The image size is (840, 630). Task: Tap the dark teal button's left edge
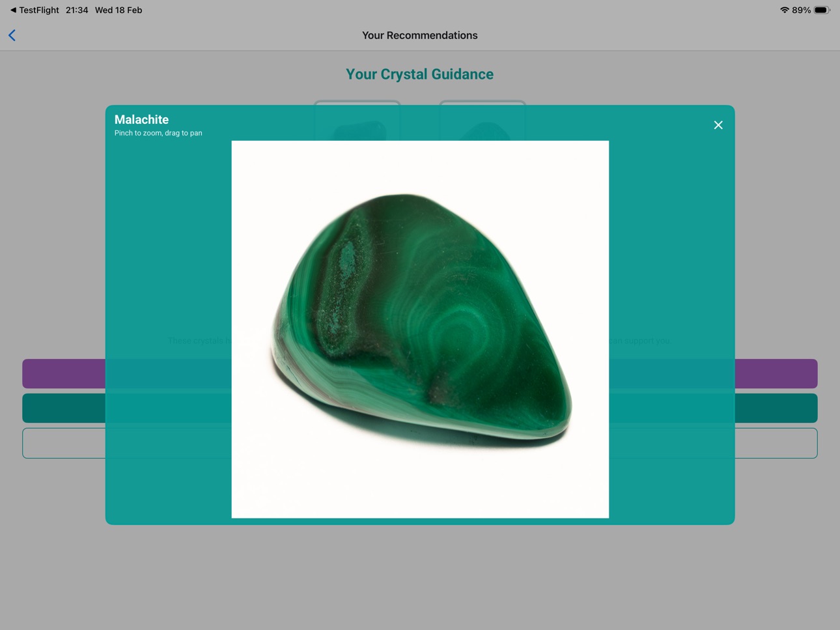pyautogui.click(x=64, y=408)
